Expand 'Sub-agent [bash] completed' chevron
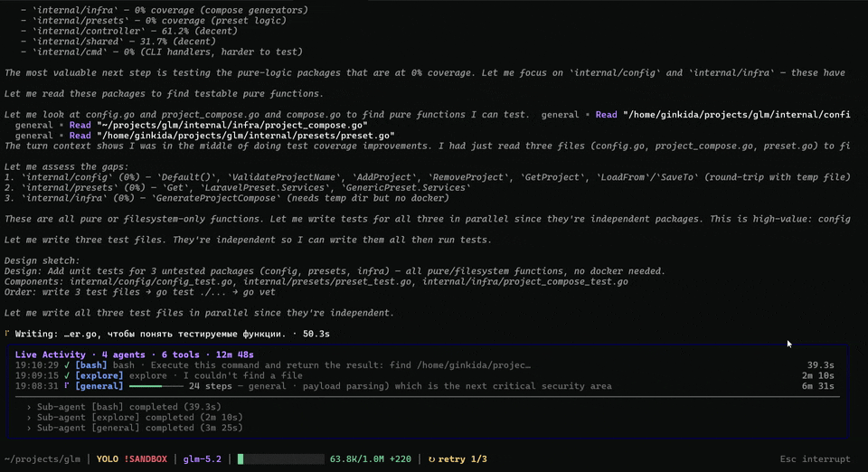This screenshot has width=868, height=472. click(x=29, y=407)
